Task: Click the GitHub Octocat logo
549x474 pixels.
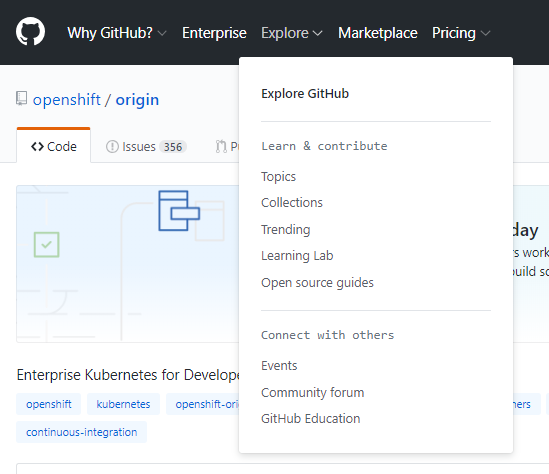Action: [30, 32]
